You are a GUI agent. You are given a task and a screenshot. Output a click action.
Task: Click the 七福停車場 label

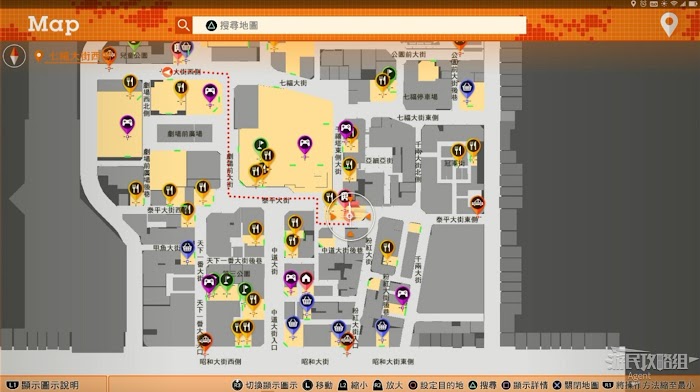[x=420, y=96]
